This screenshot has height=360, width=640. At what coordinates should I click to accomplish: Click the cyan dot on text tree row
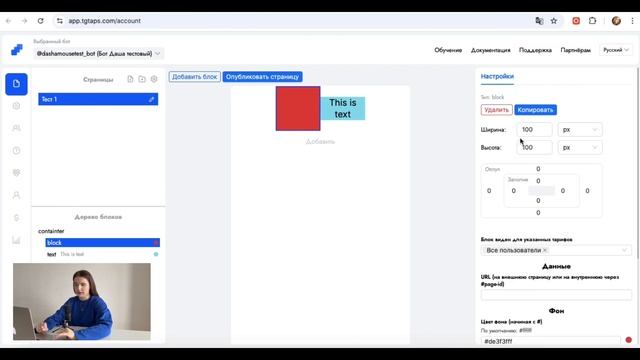pos(156,254)
